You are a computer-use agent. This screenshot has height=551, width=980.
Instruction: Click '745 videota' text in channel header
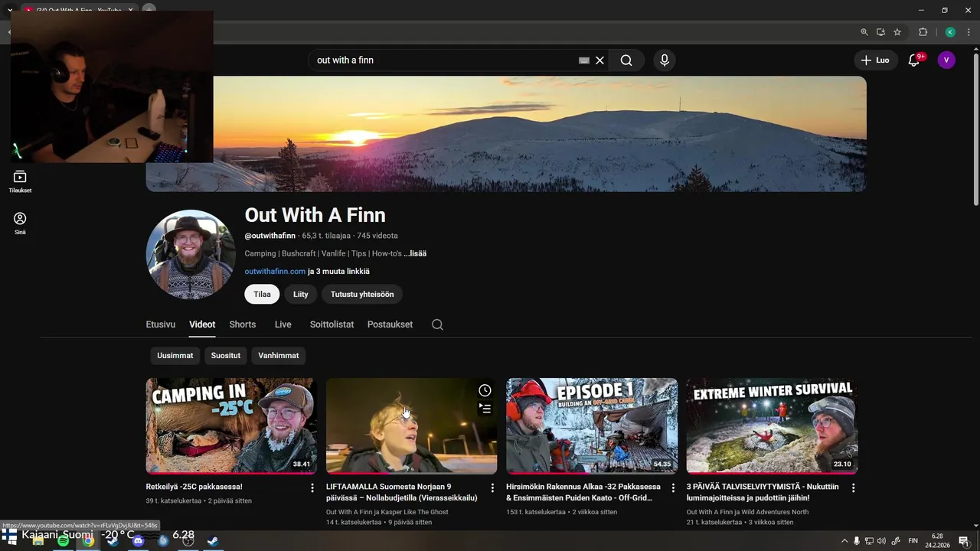[x=377, y=236]
